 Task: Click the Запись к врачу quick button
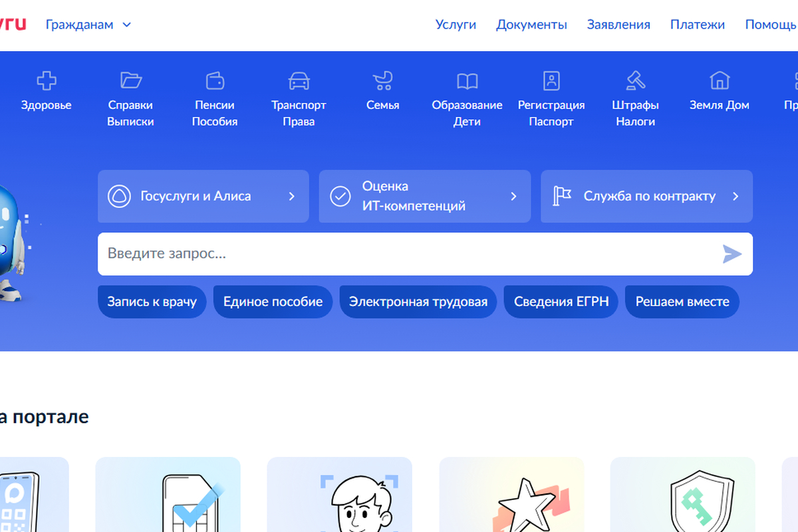coord(152,302)
